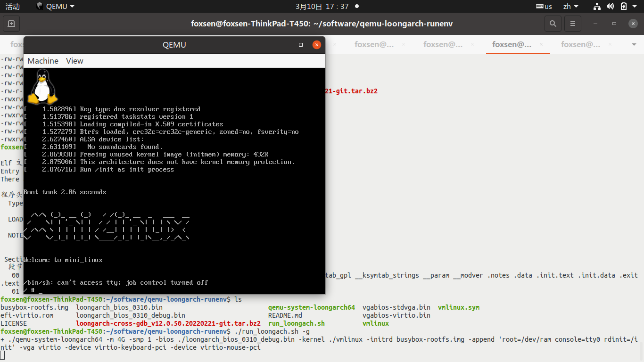Minimize the terminal window

tap(595, 24)
